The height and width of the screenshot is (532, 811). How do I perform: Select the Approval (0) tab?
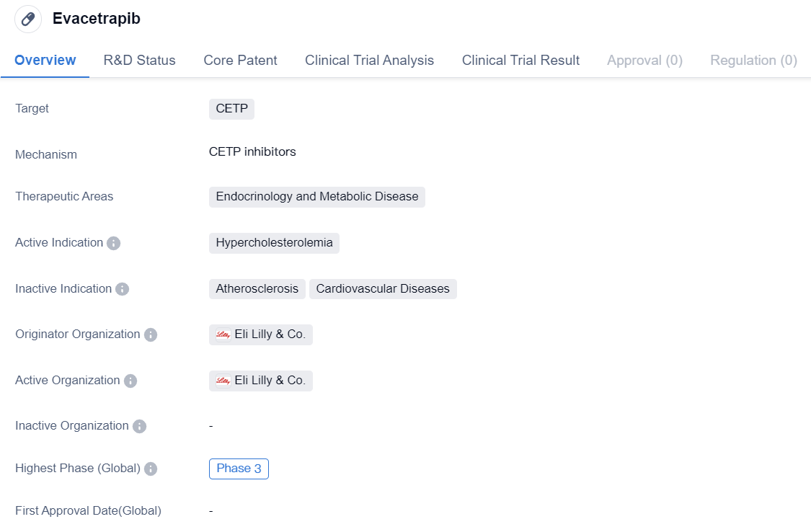pos(644,61)
